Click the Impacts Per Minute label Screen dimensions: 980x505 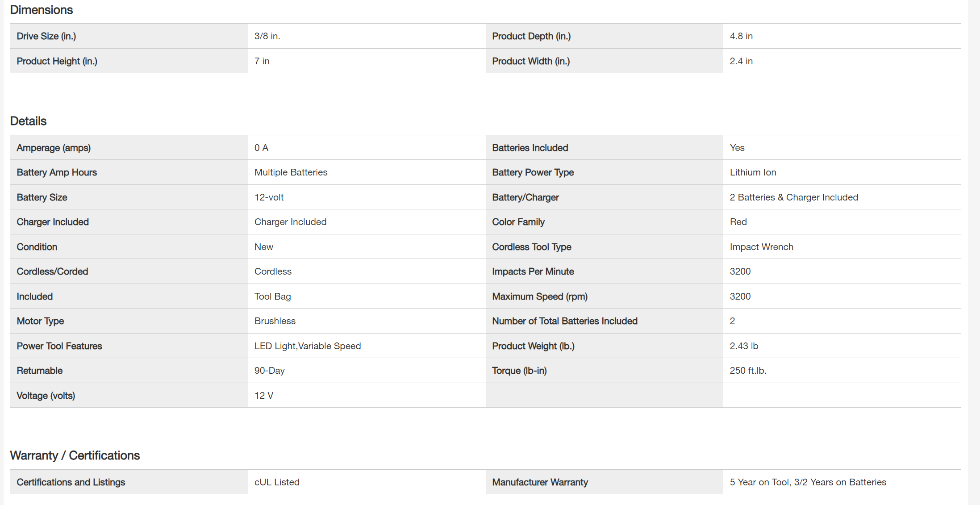533,271
